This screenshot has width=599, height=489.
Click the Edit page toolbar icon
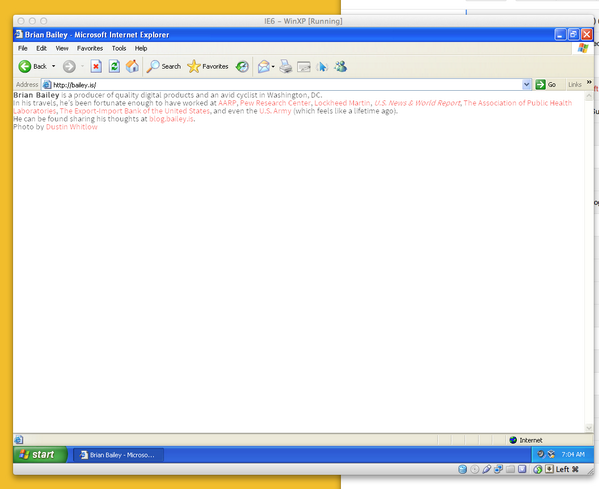click(304, 67)
